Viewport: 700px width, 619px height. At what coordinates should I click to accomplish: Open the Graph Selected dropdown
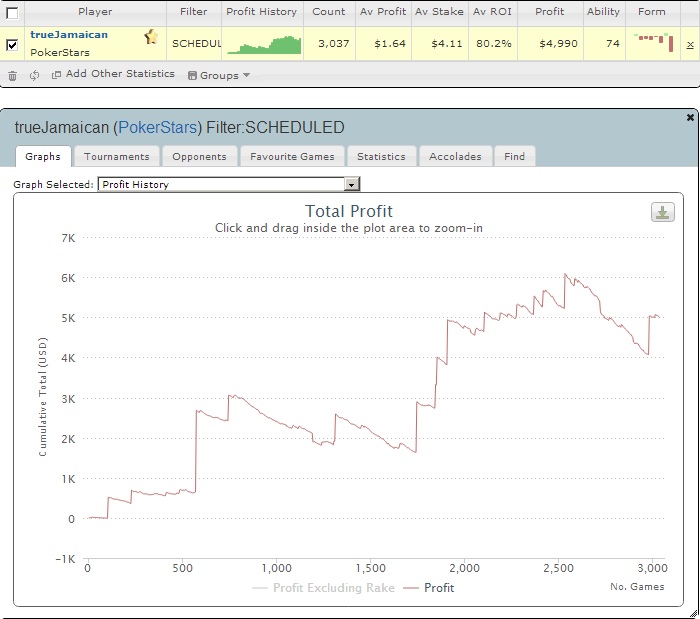click(351, 185)
